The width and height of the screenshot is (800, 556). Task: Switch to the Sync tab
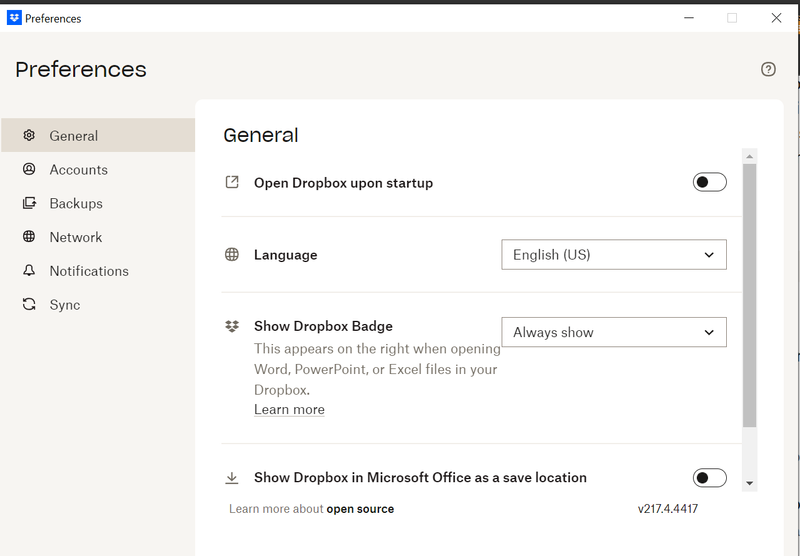[64, 305]
